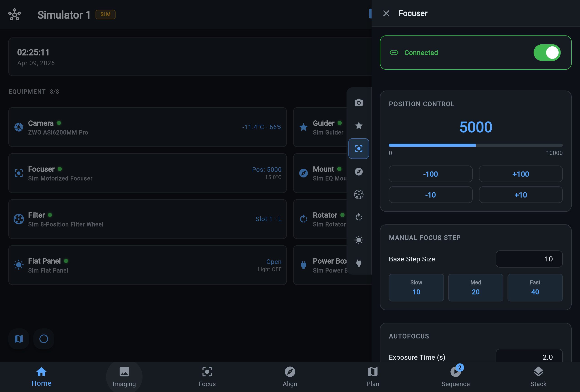The width and height of the screenshot is (580, 392).
Task: Open the mount compass icon in the side rail
Action: 359,172
